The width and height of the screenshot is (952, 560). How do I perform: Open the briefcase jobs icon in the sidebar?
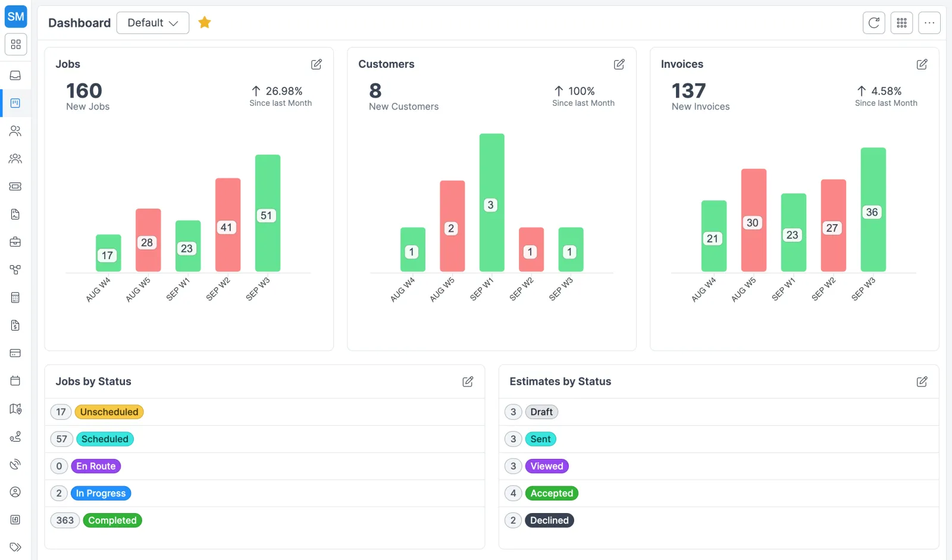point(15,242)
